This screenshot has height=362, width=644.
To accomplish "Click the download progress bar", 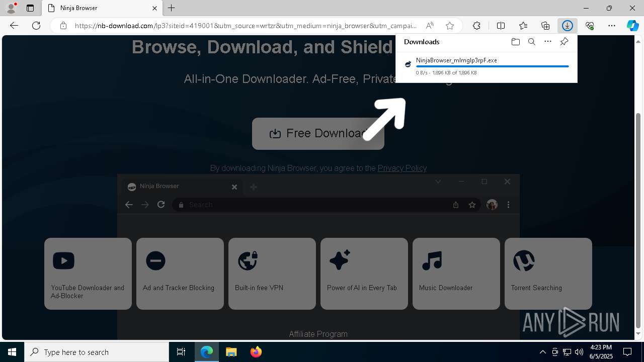I will point(492,66).
